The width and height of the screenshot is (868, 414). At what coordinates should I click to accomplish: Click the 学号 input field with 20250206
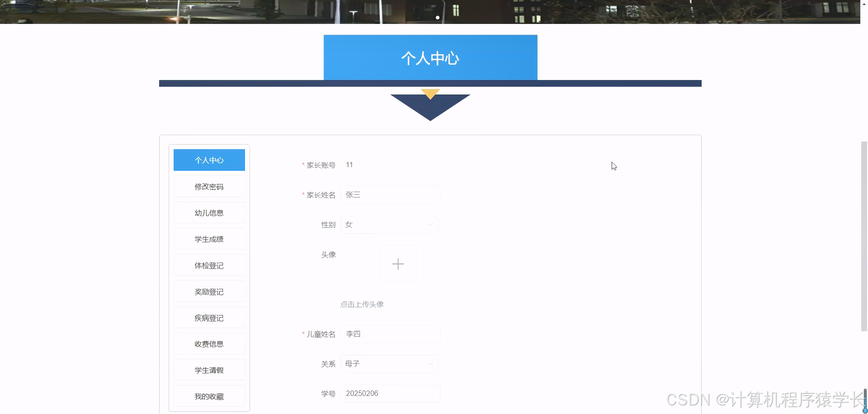(390, 394)
